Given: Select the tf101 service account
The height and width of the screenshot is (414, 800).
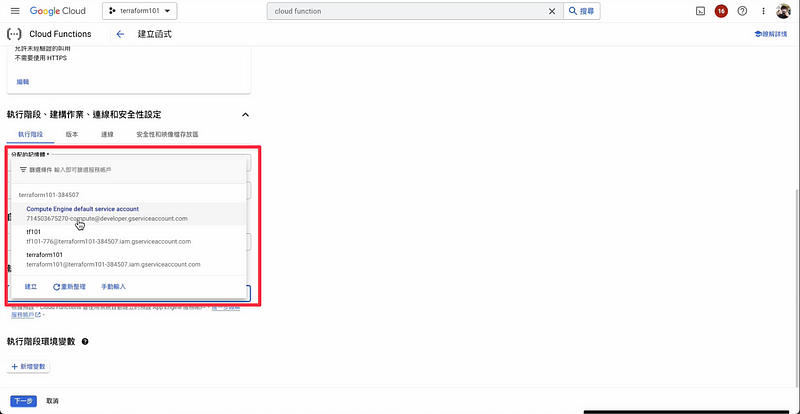Looking at the screenshot, I should pyautogui.click(x=129, y=236).
